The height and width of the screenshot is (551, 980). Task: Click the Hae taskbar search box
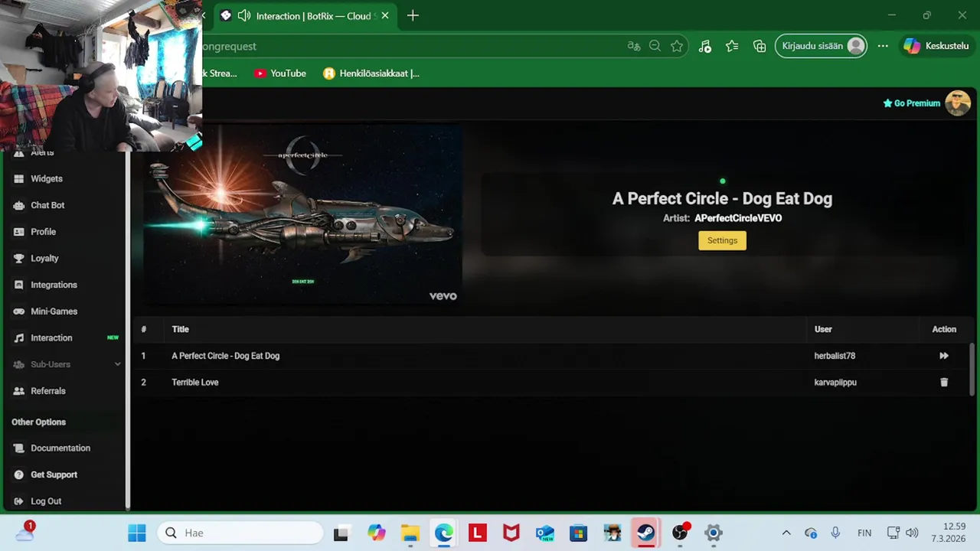click(x=240, y=533)
